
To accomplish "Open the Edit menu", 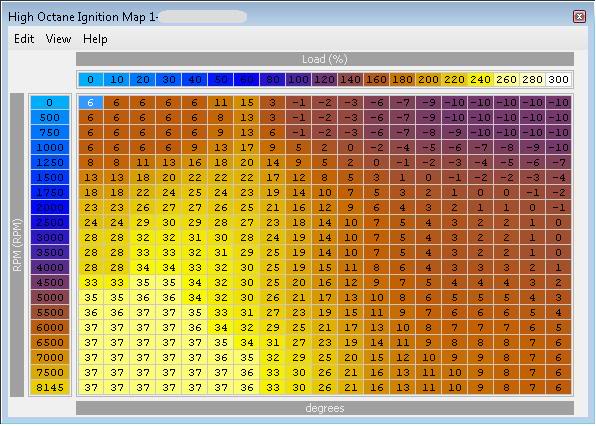I will tap(24, 39).
